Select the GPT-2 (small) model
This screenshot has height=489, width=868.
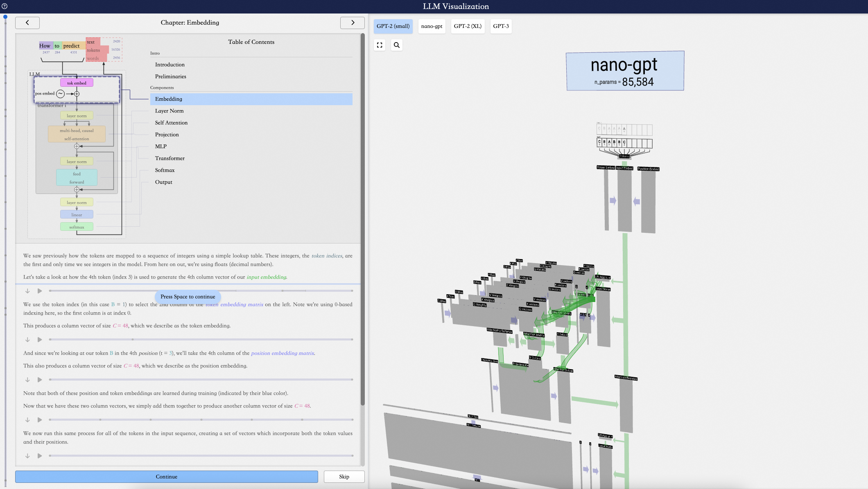tap(393, 26)
